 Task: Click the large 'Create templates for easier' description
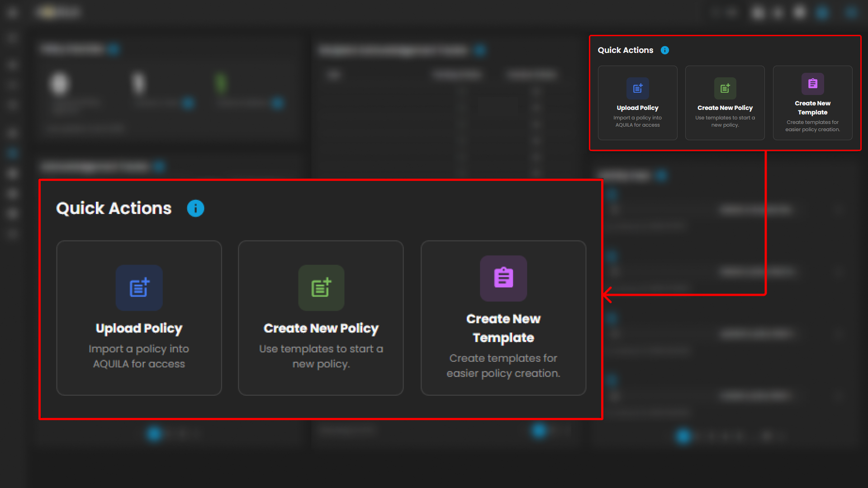point(503,366)
